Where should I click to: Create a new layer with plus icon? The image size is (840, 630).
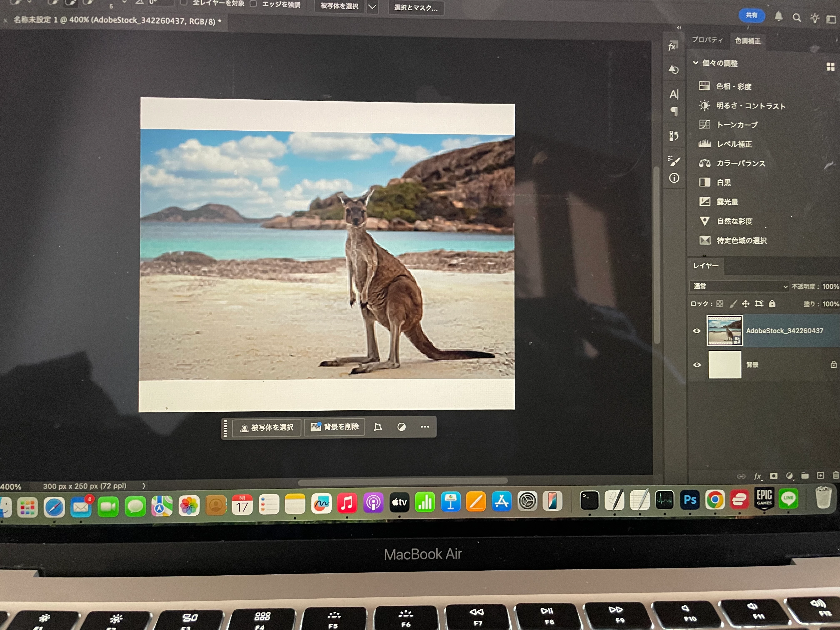[820, 475]
